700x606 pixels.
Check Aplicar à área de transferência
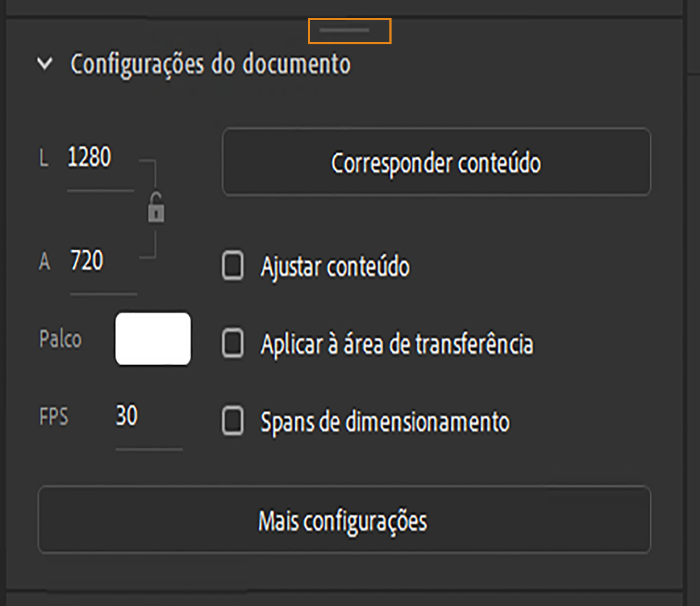coord(232,344)
